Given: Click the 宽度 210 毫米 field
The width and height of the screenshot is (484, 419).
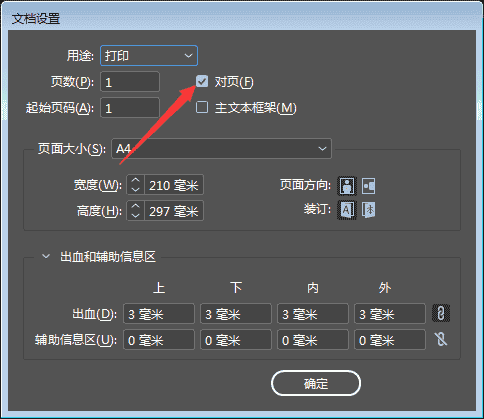Looking at the screenshot, I should [174, 185].
